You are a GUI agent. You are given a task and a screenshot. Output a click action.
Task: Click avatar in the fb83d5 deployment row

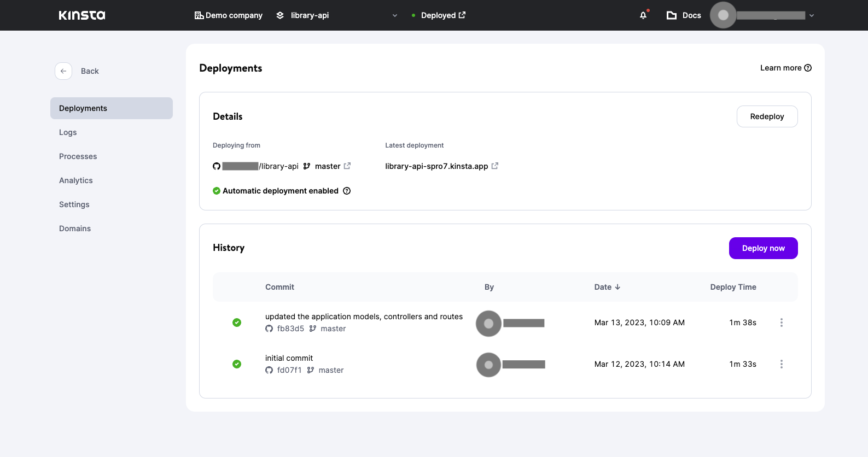489,324
